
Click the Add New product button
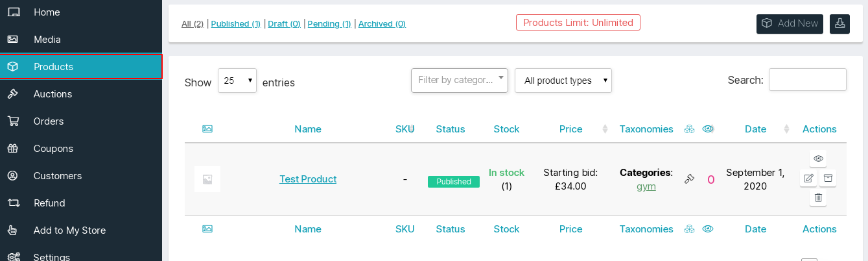[790, 23]
